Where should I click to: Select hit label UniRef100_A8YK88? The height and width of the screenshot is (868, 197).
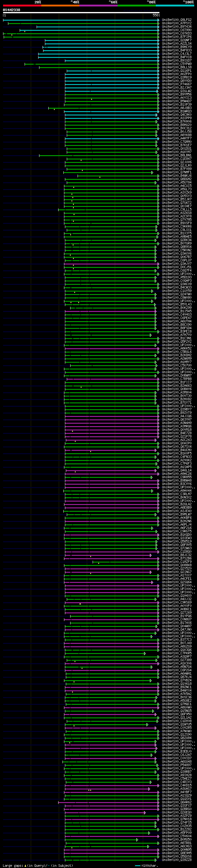(x=177, y=135)
